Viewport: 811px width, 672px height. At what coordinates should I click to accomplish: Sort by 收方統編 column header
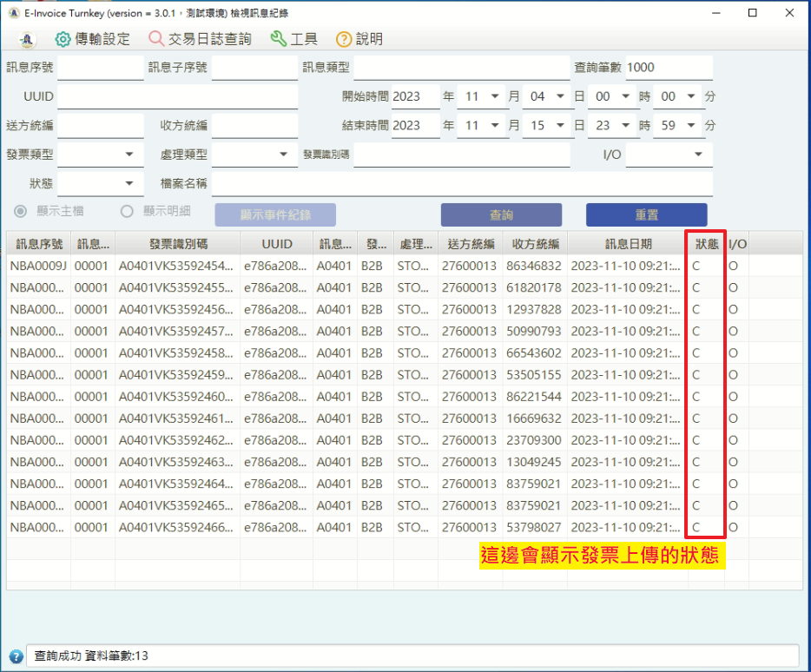click(536, 244)
